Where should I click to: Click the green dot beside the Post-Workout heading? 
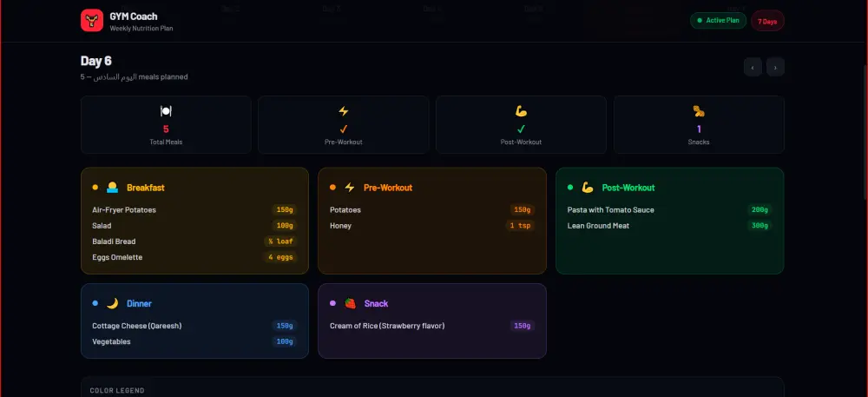pyautogui.click(x=570, y=187)
